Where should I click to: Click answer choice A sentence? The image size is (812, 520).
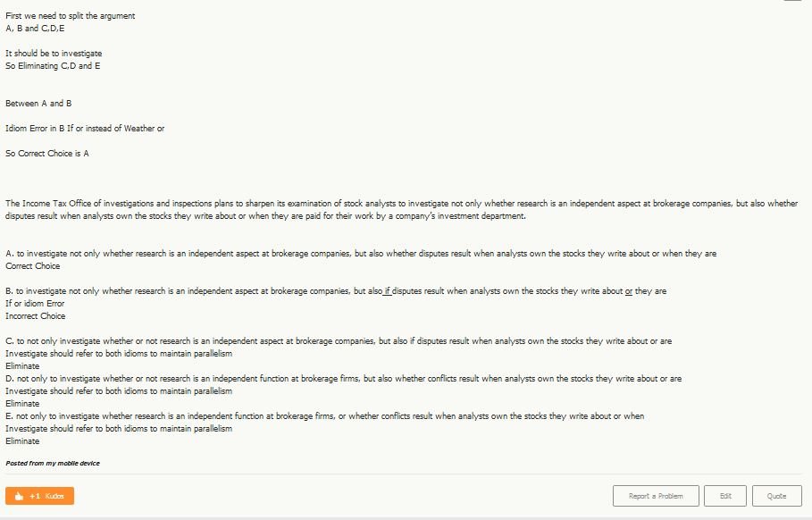pyautogui.click(x=361, y=254)
